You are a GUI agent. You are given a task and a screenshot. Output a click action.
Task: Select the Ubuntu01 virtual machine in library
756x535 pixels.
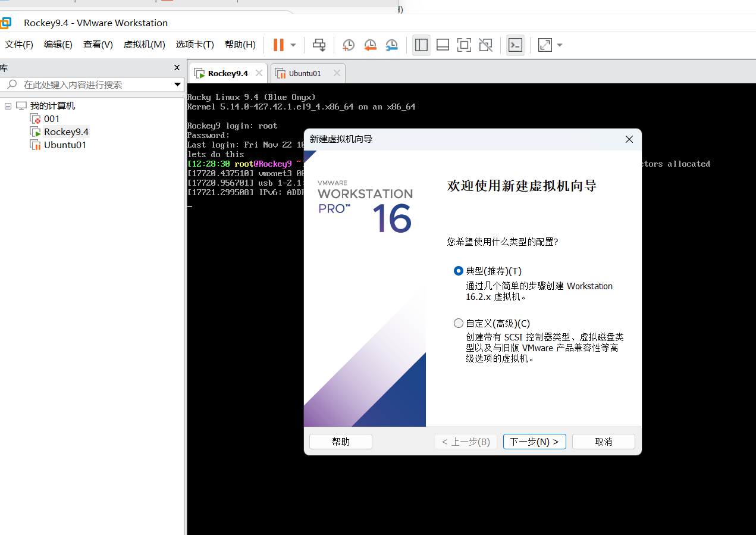pos(65,145)
